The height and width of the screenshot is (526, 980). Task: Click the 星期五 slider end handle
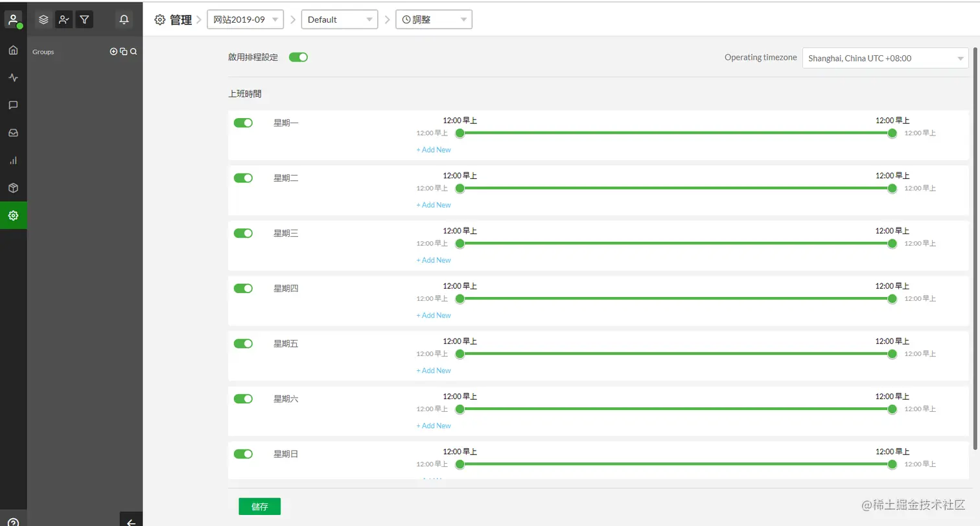(892, 353)
